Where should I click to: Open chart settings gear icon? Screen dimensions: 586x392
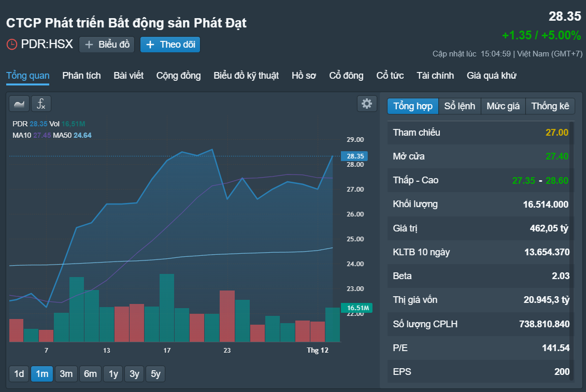pos(367,104)
